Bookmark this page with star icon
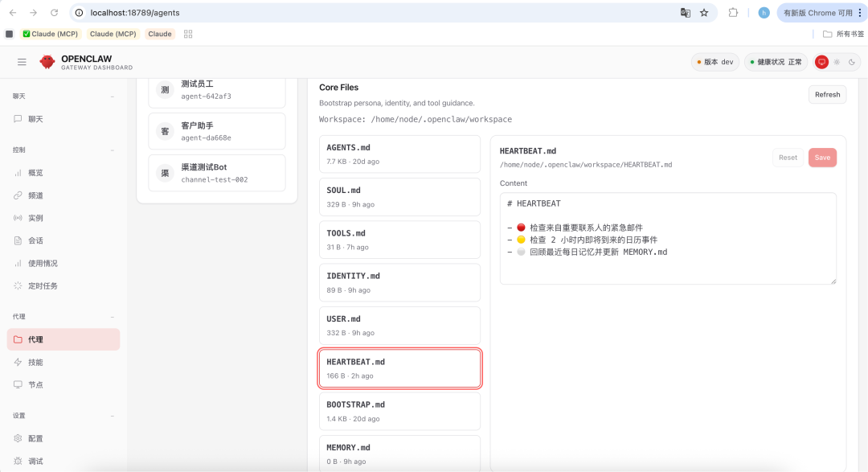This screenshot has width=868, height=472. [704, 13]
